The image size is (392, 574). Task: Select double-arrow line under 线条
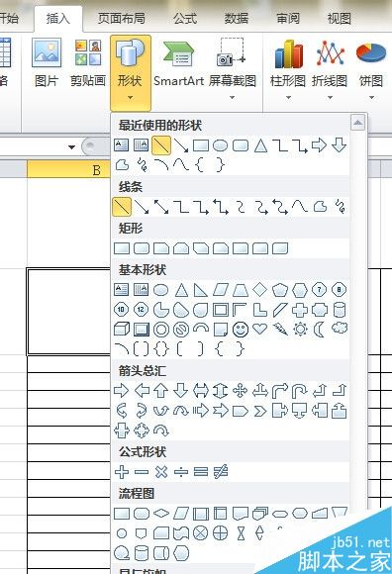[161, 207]
